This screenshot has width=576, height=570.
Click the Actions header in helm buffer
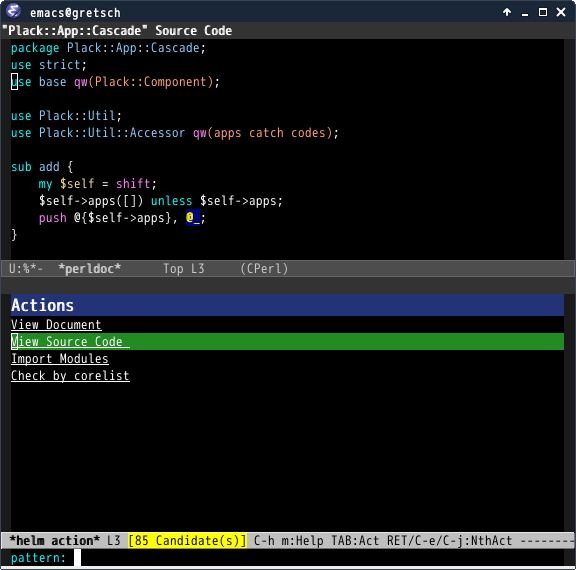[x=287, y=305]
